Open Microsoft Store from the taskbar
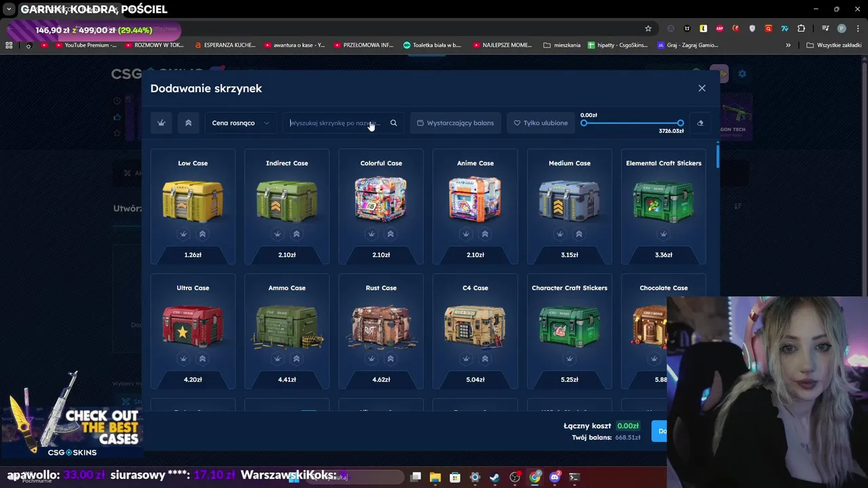Image resolution: width=868 pixels, height=488 pixels. click(x=455, y=477)
